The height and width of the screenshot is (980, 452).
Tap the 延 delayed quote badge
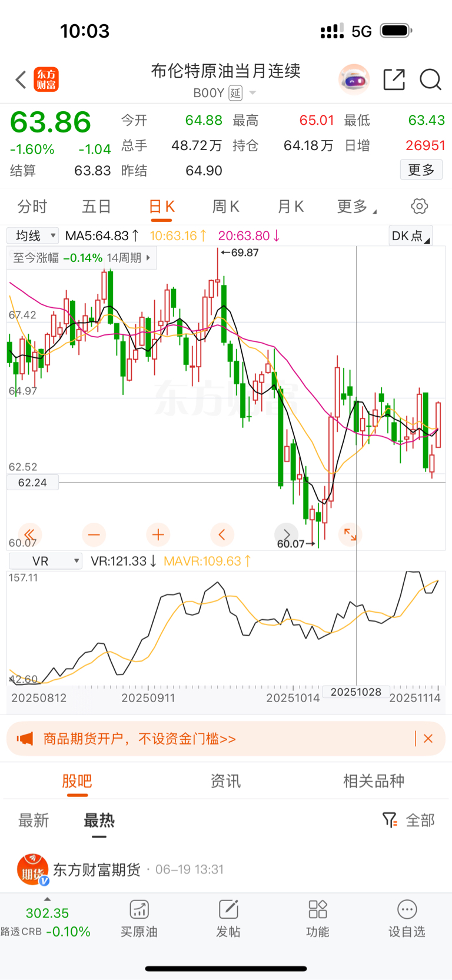(235, 93)
